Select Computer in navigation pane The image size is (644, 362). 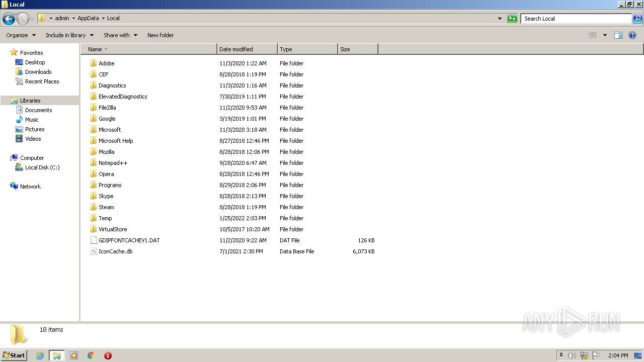(32, 158)
